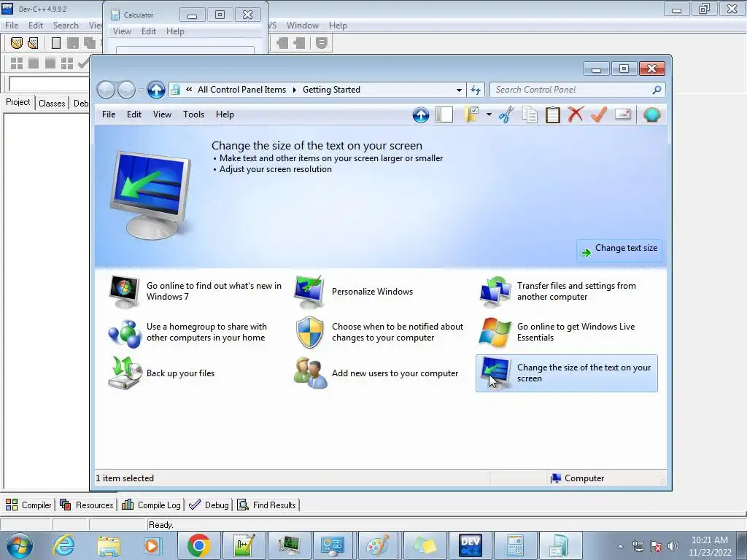Click the toolbar blue Up arrow icon
Image resolution: width=747 pixels, height=560 pixels.
click(421, 114)
